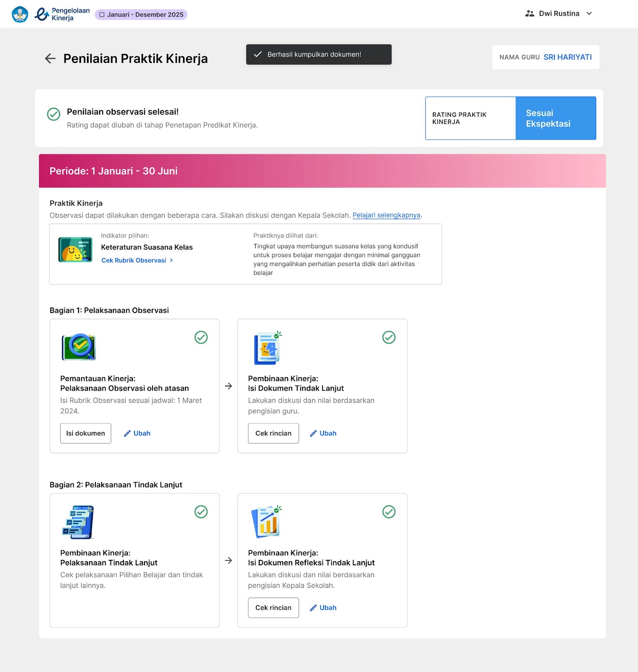Expand the Dwi Rustina account dropdown chevron
Viewport: 638px width, 672px height.
click(x=589, y=13)
